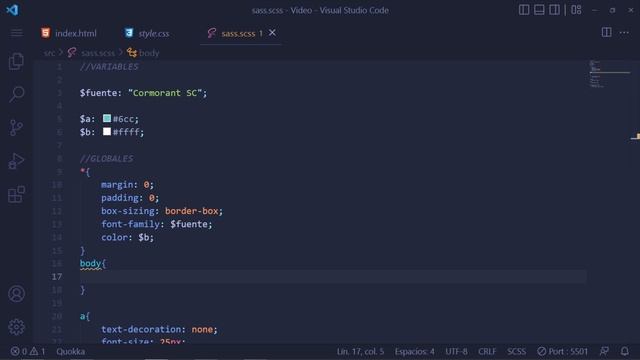The height and width of the screenshot is (360, 640).
Task: Open the Extensions view
Action: coord(16,194)
